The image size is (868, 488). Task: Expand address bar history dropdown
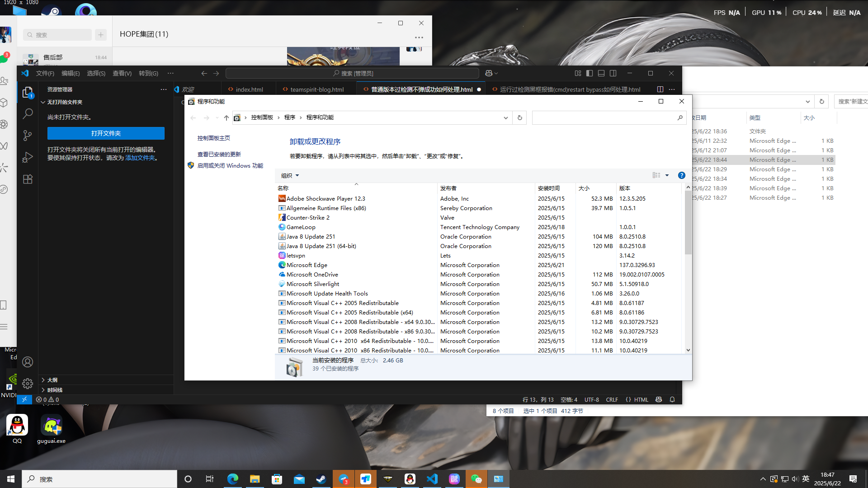[x=506, y=117]
